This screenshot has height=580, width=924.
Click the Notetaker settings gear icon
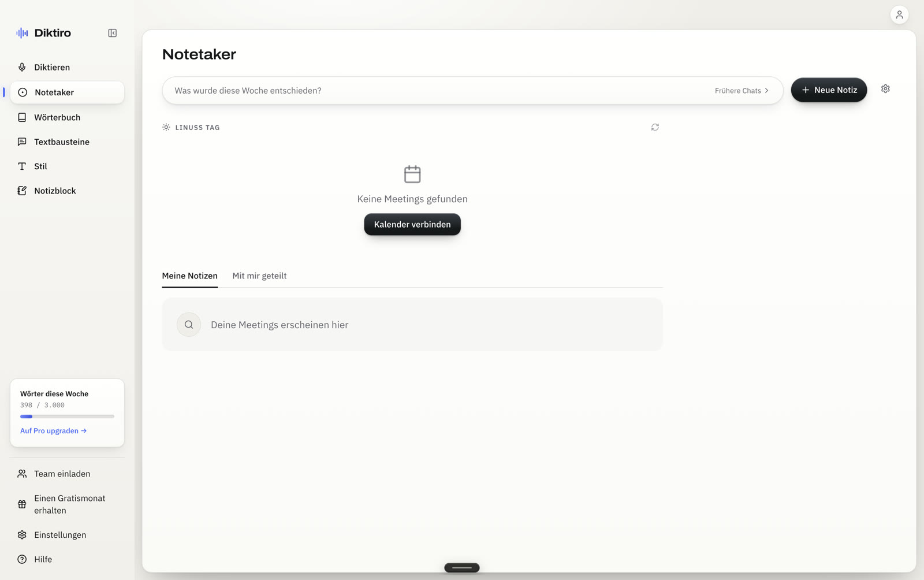click(x=885, y=89)
